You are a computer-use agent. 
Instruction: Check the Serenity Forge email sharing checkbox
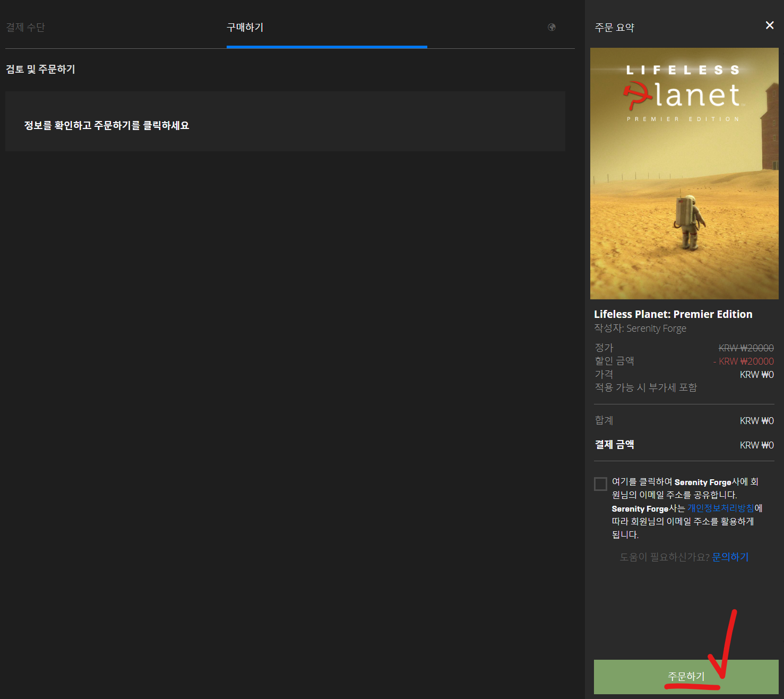(x=600, y=484)
